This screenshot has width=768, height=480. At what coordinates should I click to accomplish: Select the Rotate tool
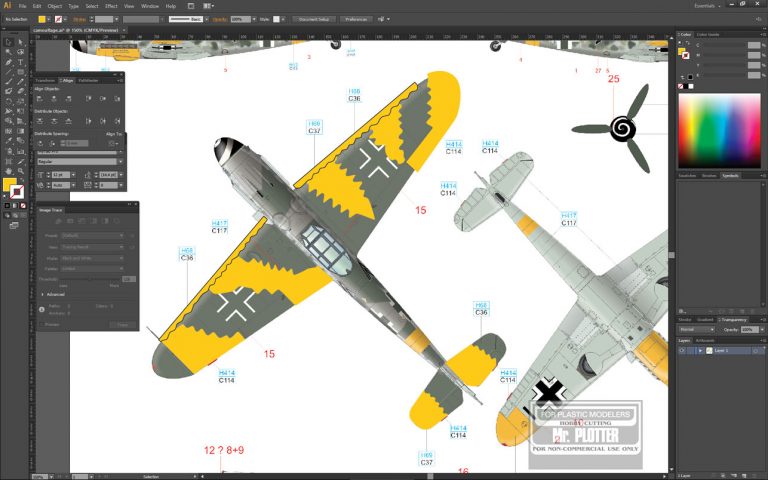tap(8, 101)
